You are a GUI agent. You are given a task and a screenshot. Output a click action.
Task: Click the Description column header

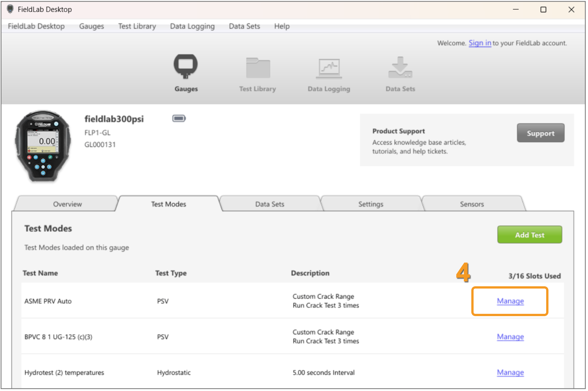(x=310, y=273)
